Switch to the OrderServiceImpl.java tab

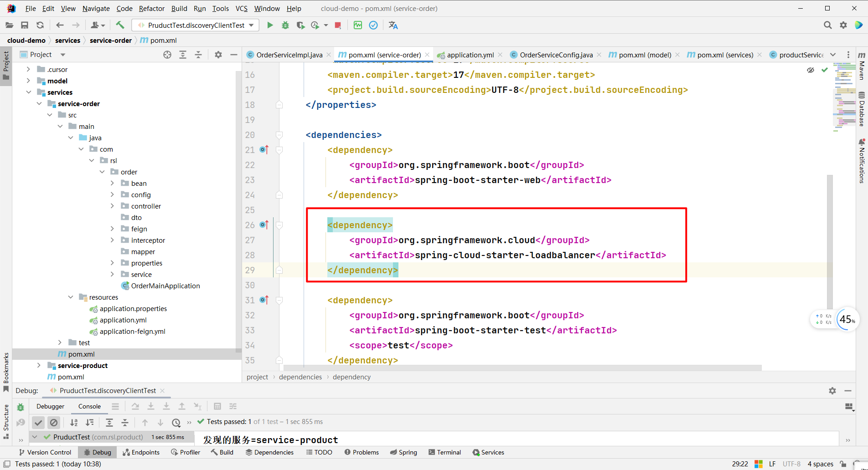(289, 55)
